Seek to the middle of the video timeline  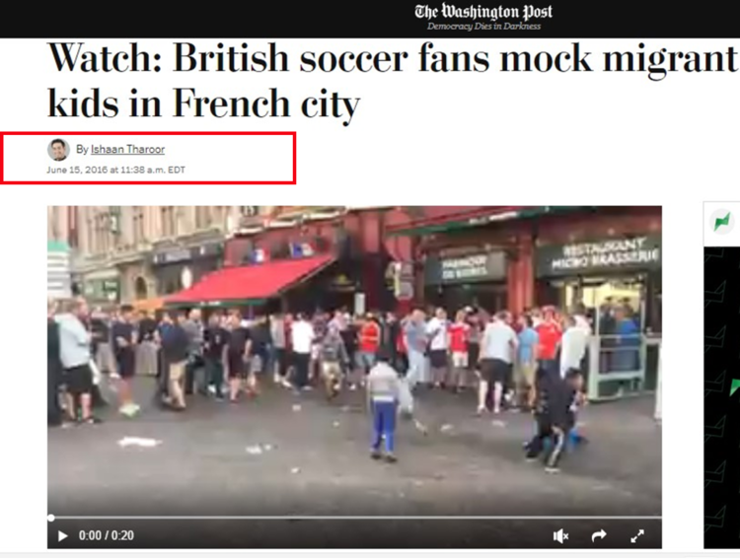[354, 518]
